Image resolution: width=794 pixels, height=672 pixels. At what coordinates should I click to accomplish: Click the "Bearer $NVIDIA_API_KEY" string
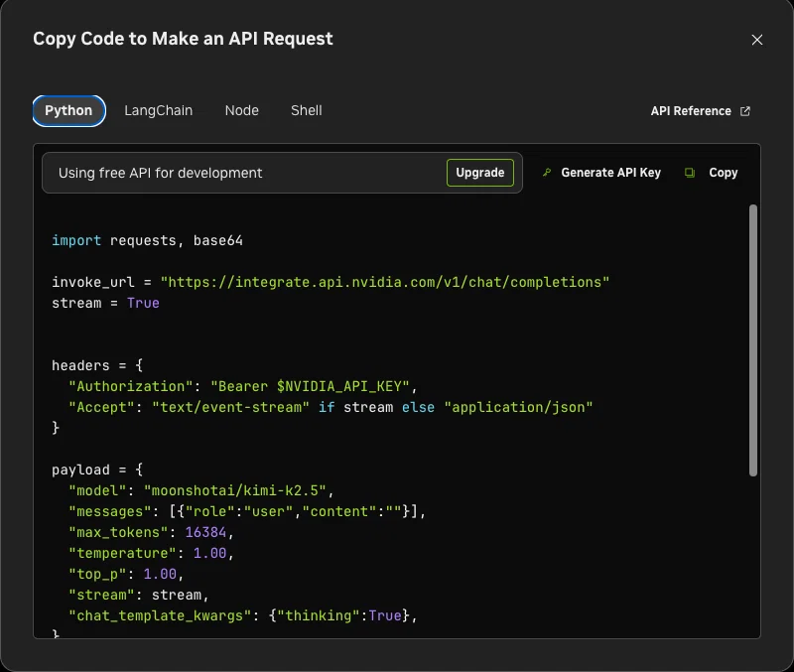point(310,386)
